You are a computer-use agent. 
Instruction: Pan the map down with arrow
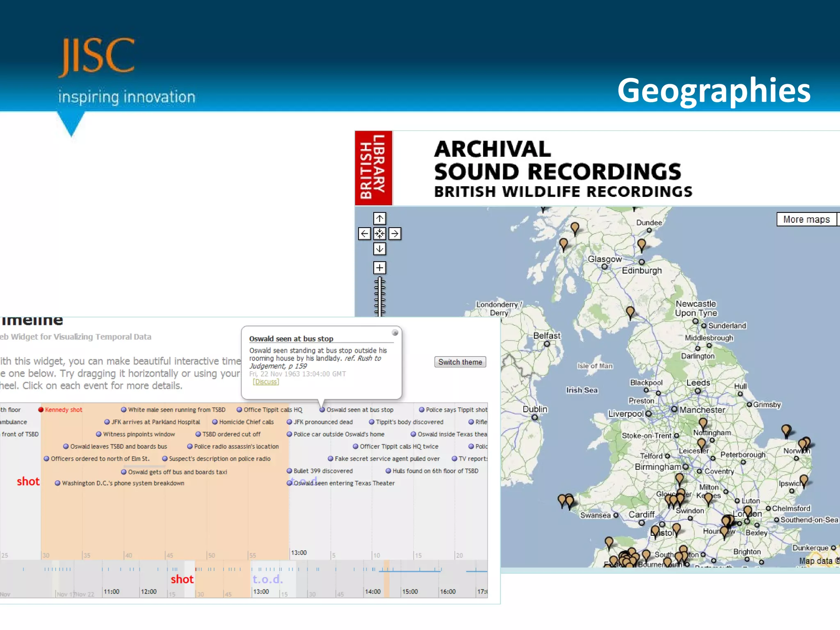(x=379, y=249)
